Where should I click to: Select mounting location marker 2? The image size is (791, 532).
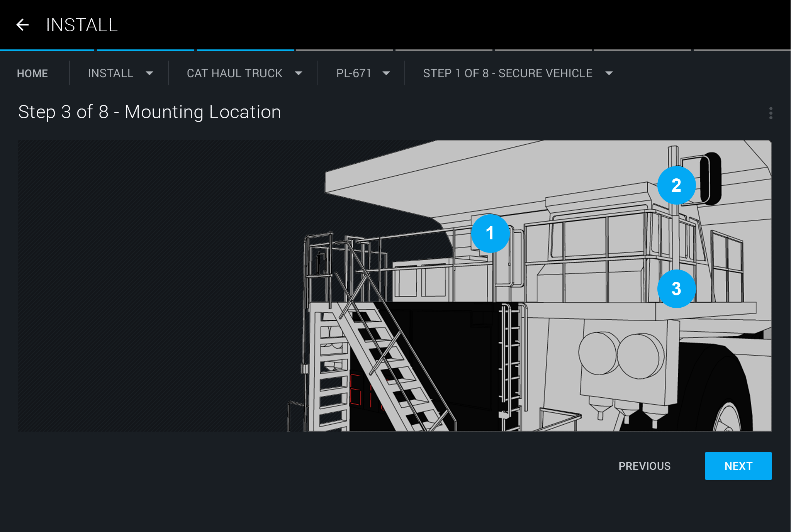coord(676,186)
